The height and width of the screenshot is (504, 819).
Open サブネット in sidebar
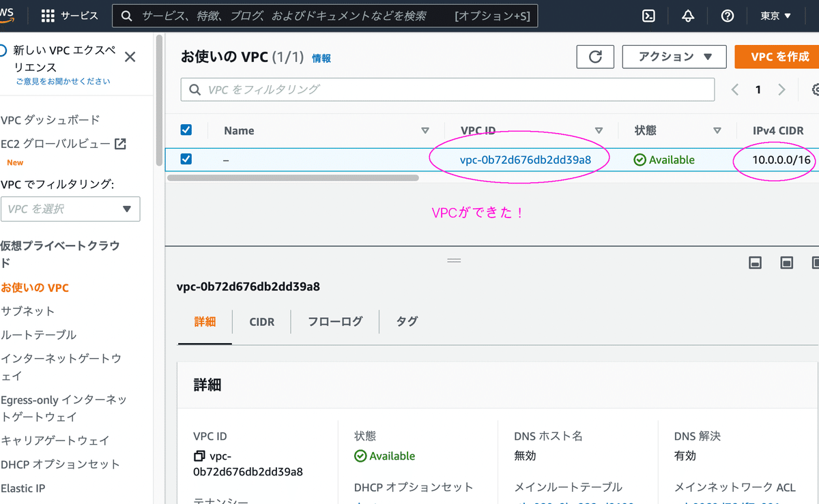tap(28, 311)
